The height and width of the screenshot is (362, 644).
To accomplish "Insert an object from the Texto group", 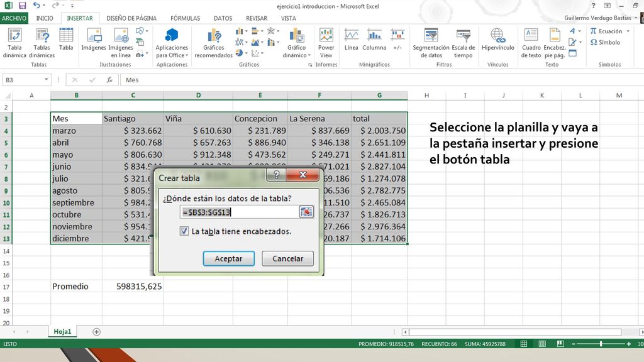I will [x=573, y=53].
